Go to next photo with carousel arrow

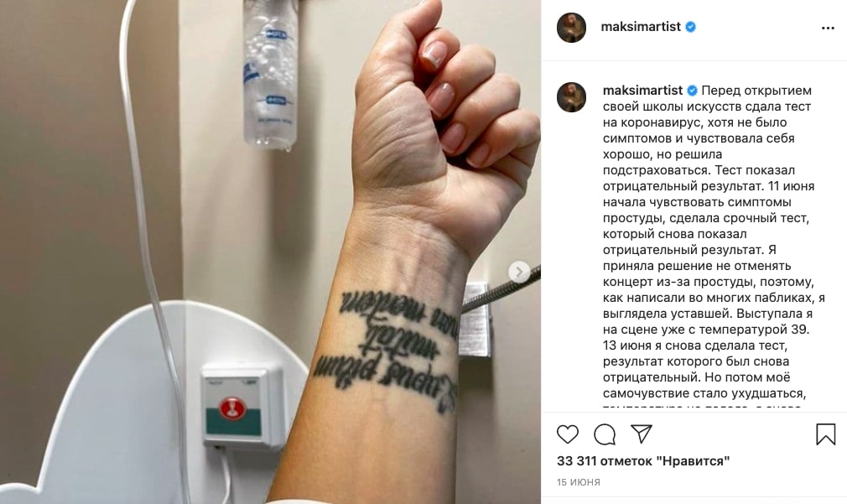tap(519, 272)
